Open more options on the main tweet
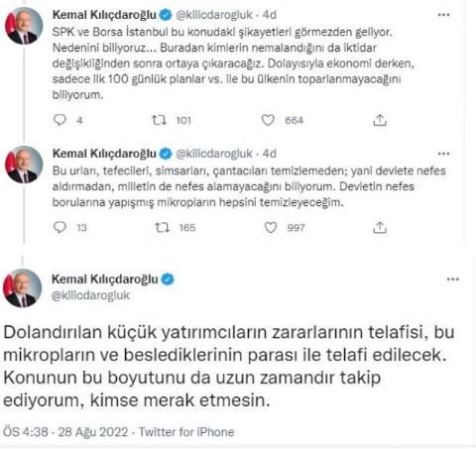This screenshot has width=476, height=449. 452,280
